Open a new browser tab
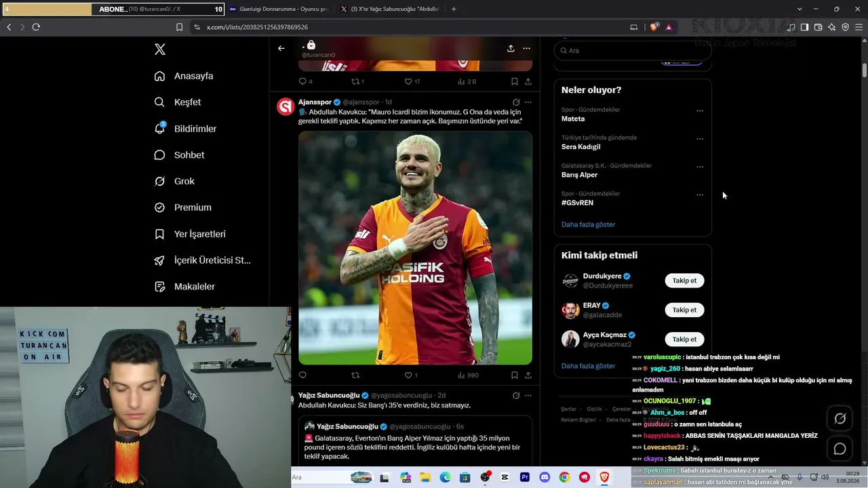The image size is (868, 488). coord(454,9)
